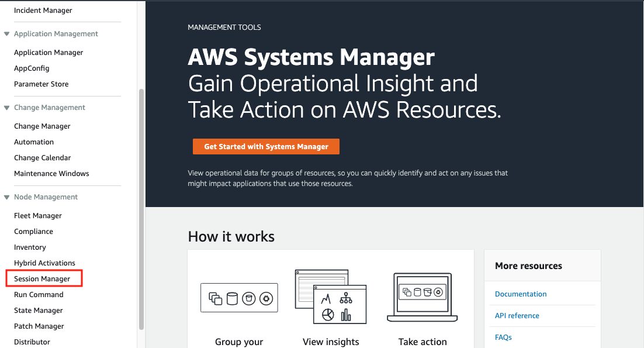Select Incident Manager in sidebar

point(43,11)
